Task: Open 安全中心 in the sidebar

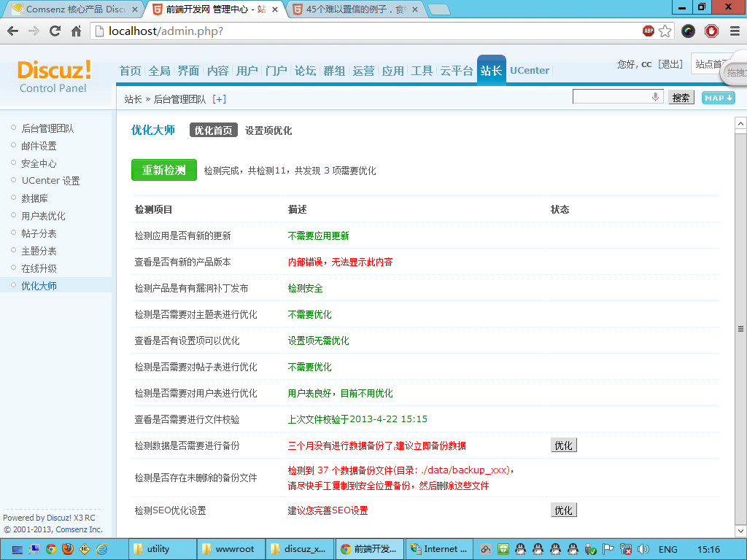Action: pos(39,164)
